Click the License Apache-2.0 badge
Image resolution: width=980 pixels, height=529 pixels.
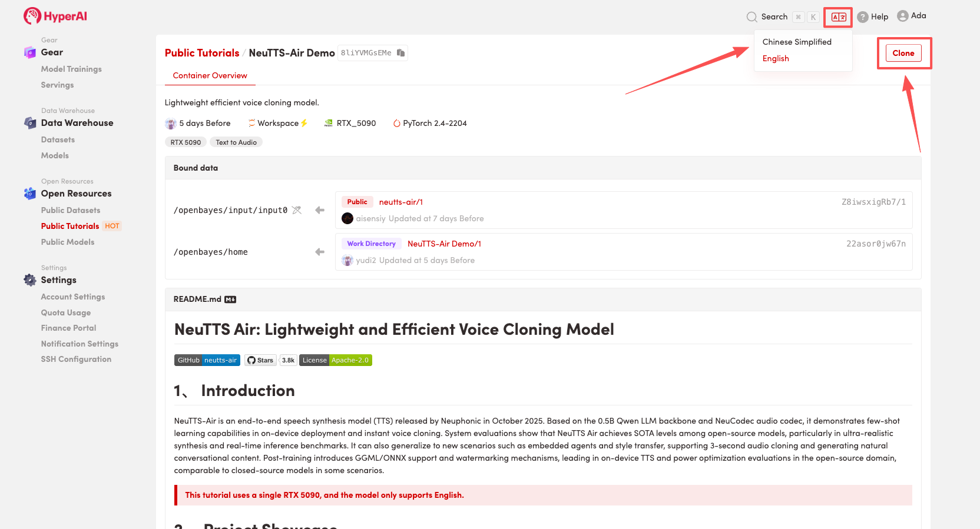[x=336, y=360]
